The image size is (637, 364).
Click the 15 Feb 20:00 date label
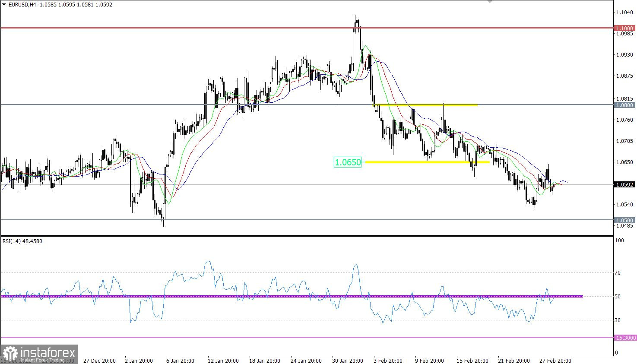click(472, 361)
